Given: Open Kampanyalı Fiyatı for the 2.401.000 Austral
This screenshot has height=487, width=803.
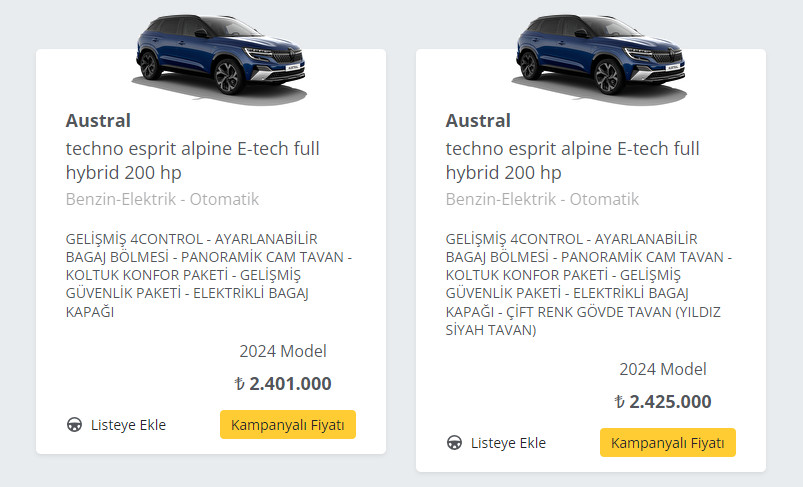Looking at the screenshot, I should point(288,425).
